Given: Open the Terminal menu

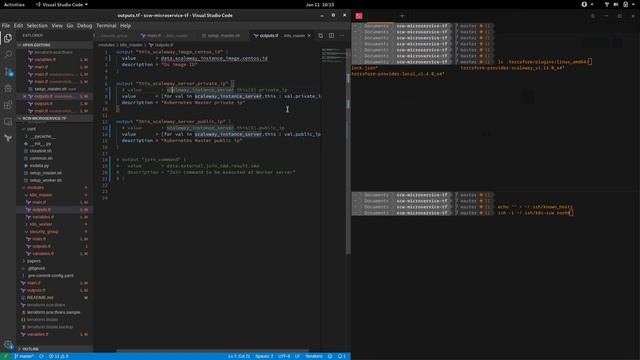Looking at the screenshot, I should [106, 25].
